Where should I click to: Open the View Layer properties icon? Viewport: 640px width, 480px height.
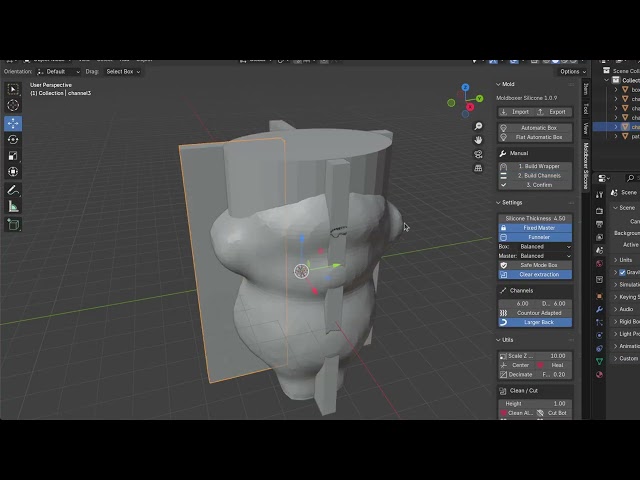tap(599, 237)
